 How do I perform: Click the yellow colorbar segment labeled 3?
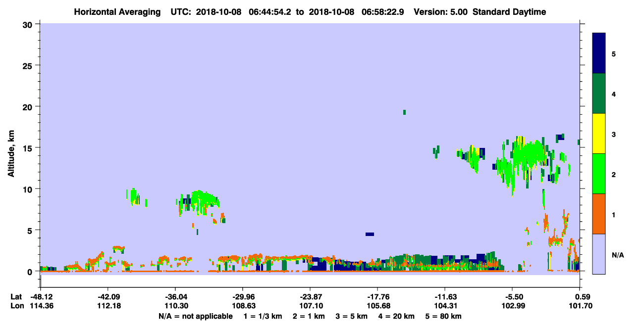click(x=599, y=134)
